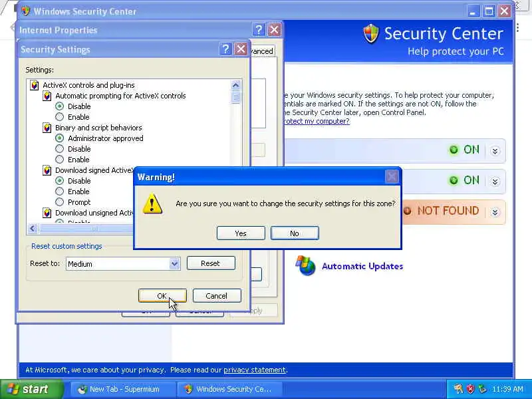Confirm with Yes in the Warning dialog

[241, 233]
